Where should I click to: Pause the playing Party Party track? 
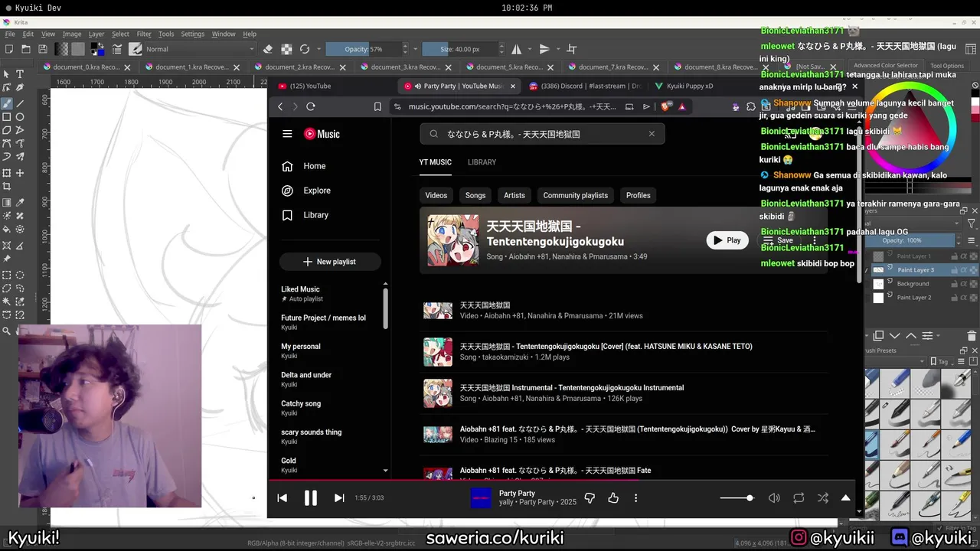311,498
